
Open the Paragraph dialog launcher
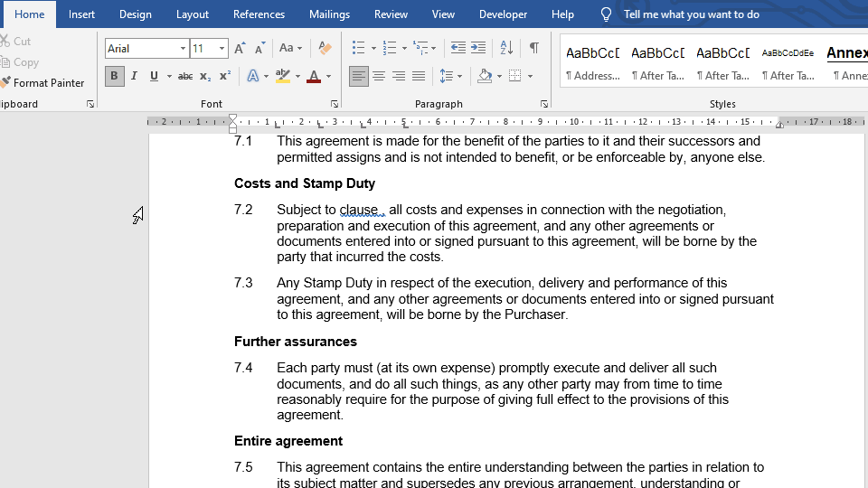[544, 104]
